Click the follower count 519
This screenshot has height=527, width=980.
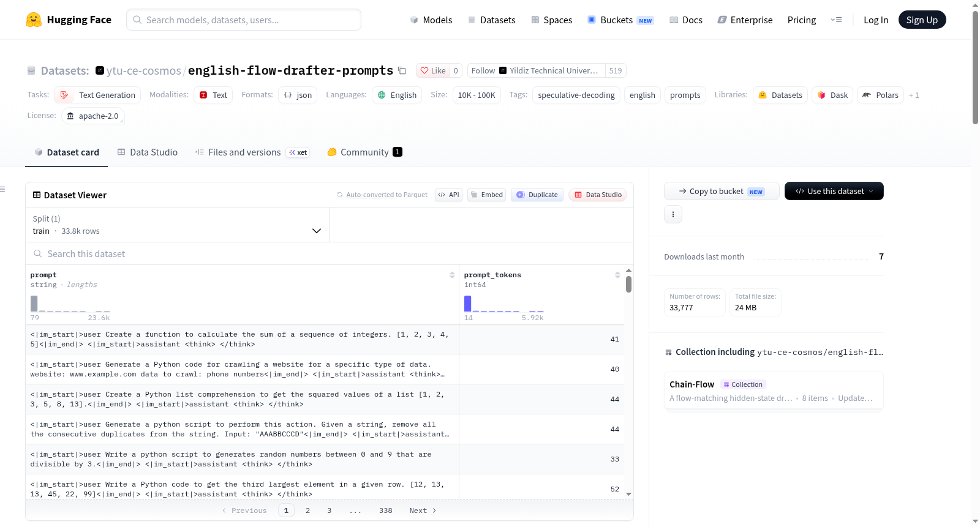point(616,70)
